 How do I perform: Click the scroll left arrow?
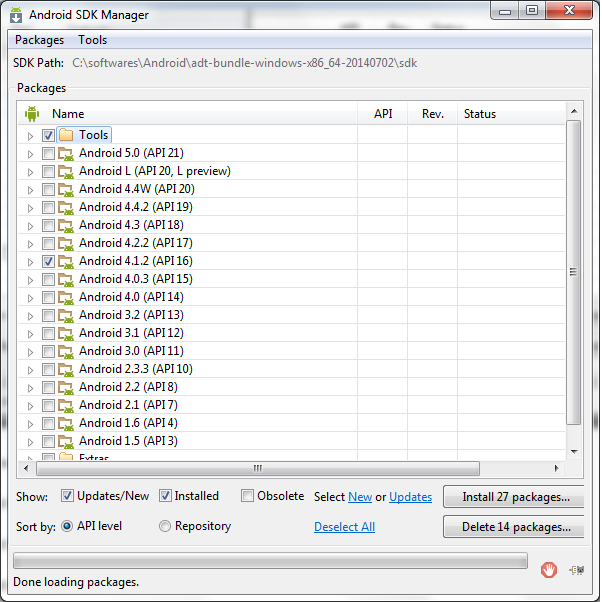click(x=26, y=468)
